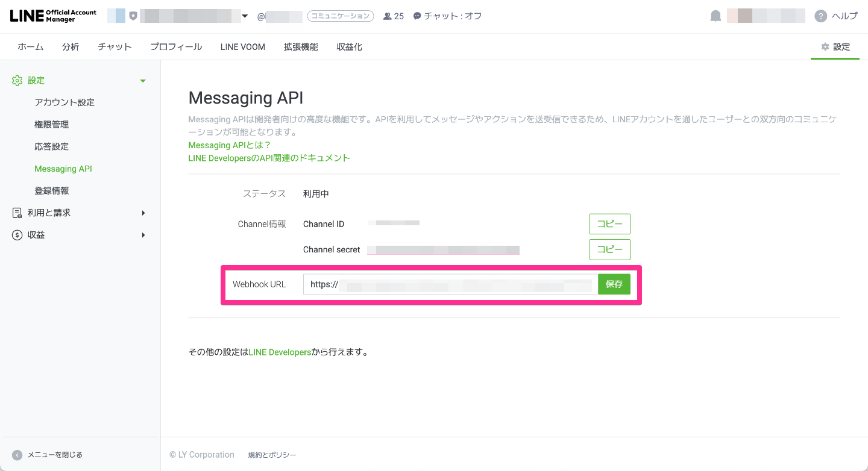
Task: Switch to the チャット tab
Action: pos(115,46)
